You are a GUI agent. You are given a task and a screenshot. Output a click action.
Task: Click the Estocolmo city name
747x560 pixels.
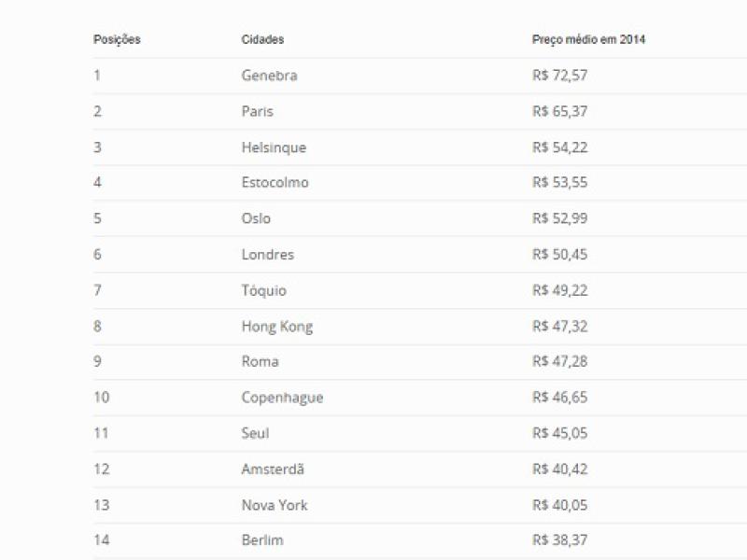[275, 183]
